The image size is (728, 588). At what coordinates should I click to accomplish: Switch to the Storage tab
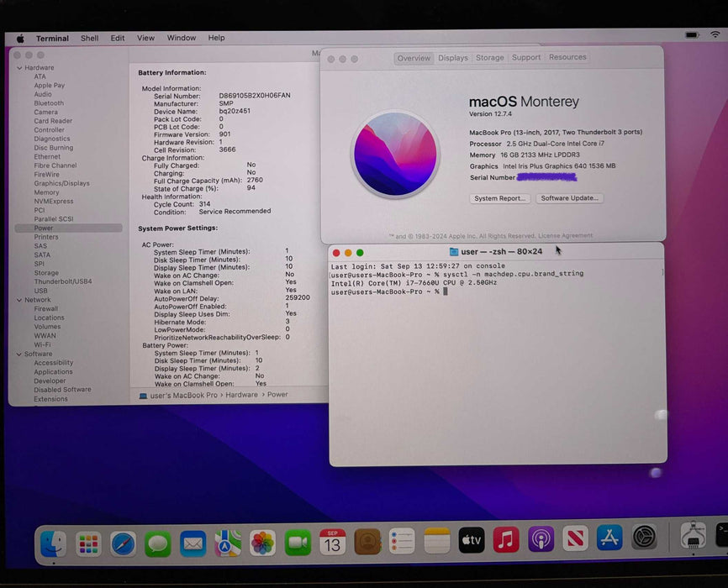click(x=490, y=58)
